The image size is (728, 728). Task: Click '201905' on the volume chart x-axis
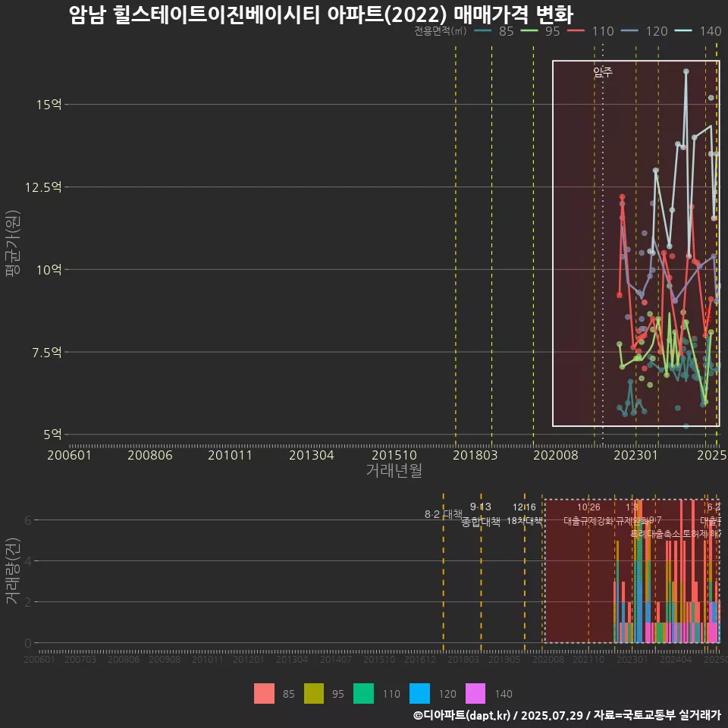click(x=504, y=659)
